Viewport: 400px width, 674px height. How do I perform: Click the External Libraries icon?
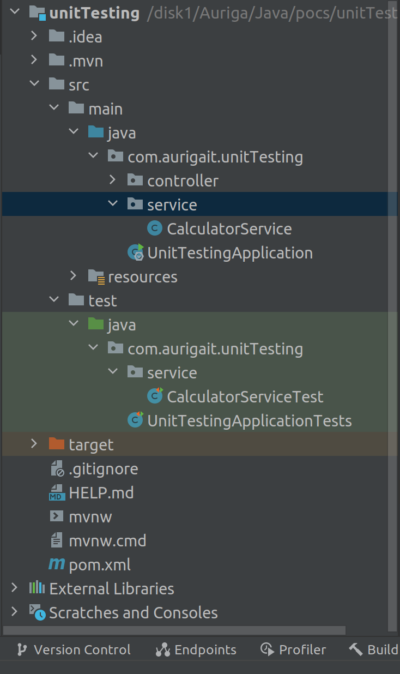[37, 588]
